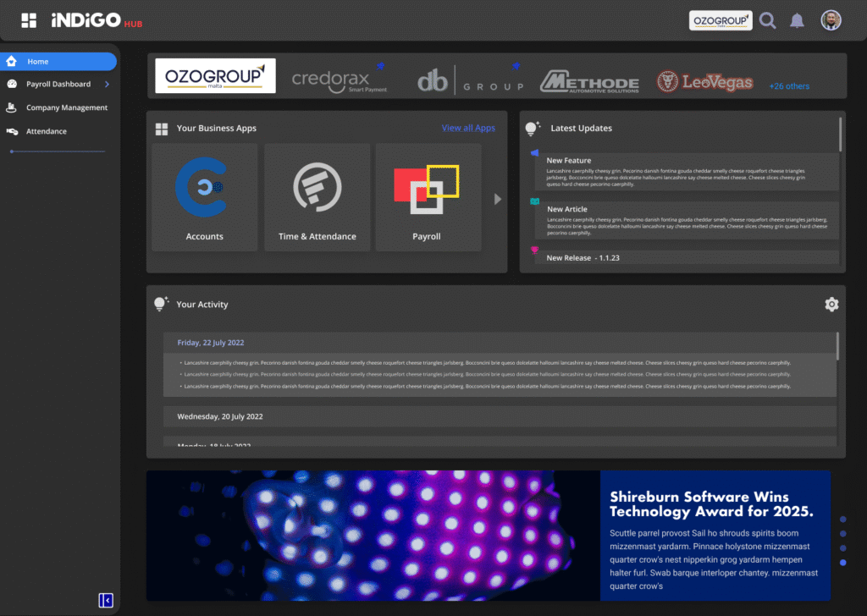Open the Payroll app tile

[x=428, y=197]
